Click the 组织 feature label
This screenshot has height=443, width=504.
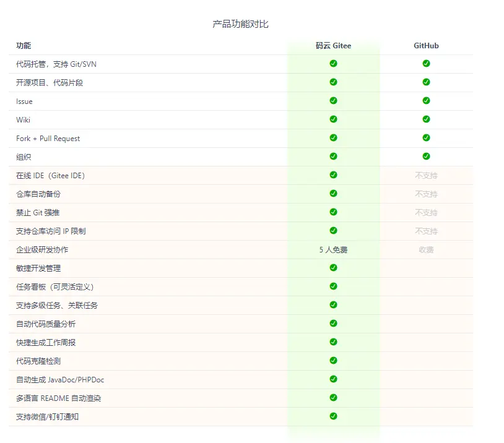click(24, 157)
